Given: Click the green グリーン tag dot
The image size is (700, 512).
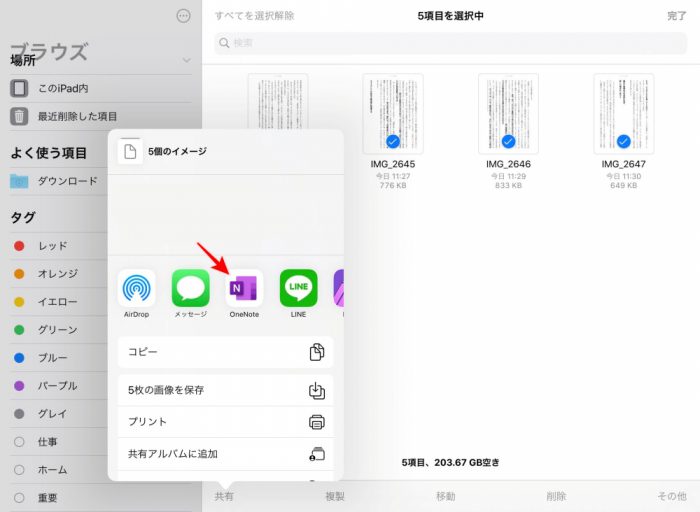Looking at the screenshot, I should (x=19, y=330).
